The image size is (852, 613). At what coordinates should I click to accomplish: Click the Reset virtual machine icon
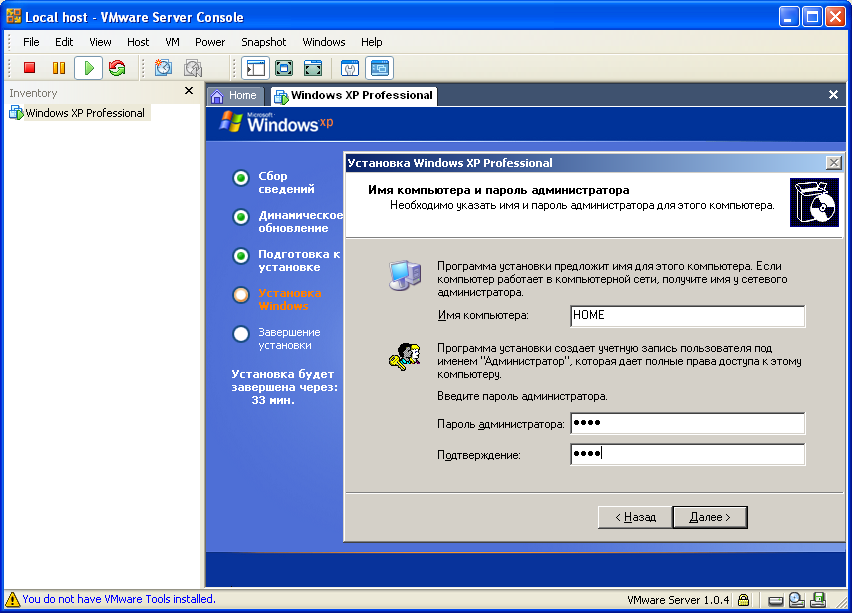[x=117, y=68]
